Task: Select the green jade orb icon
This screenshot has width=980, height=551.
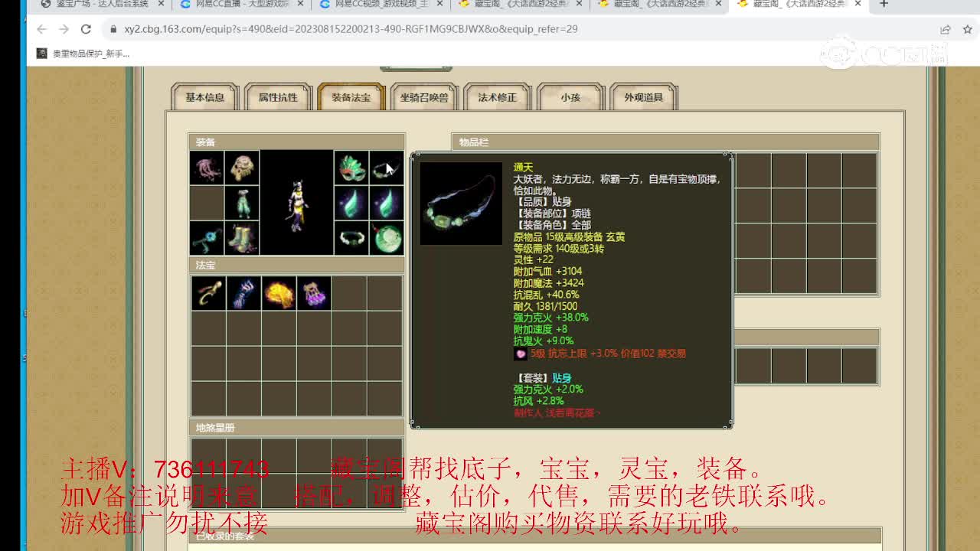Action: click(387, 238)
